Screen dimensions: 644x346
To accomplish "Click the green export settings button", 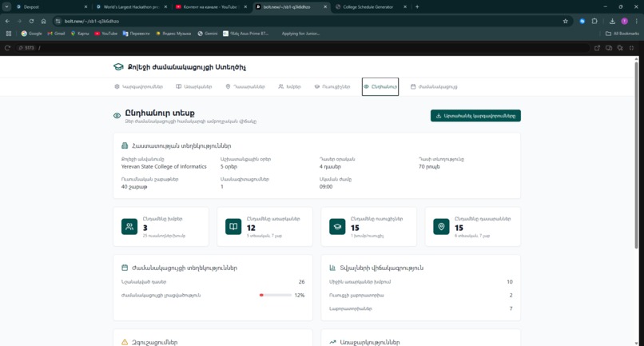I will [x=475, y=116].
